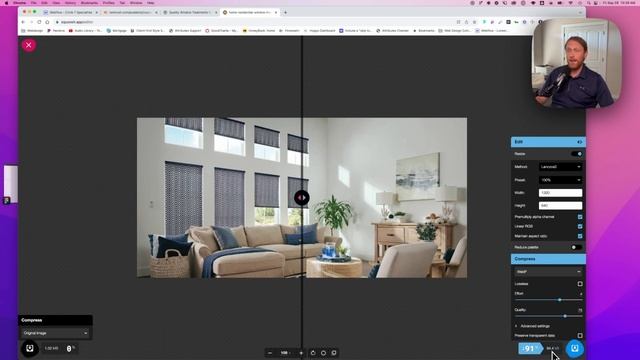
Task: Zoom out with the minus icon
Action: pyautogui.click(x=270, y=353)
